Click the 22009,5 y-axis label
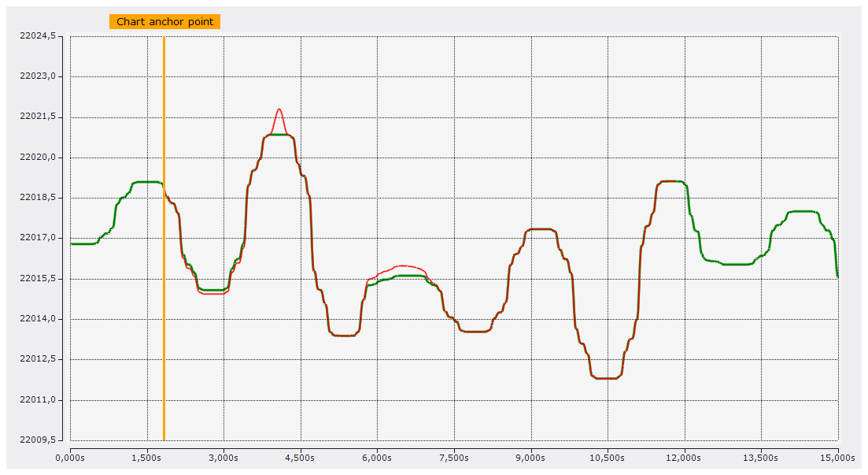The image size is (868, 475). click(38, 440)
